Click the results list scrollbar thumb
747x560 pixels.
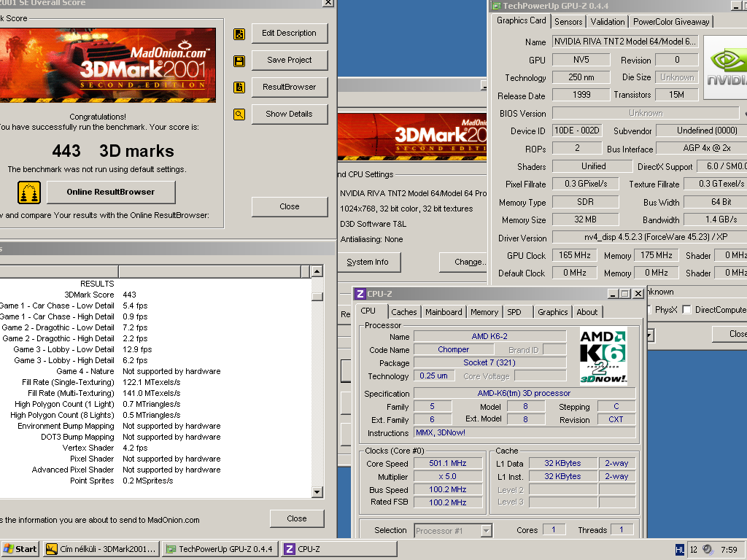[x=317, y=296]
